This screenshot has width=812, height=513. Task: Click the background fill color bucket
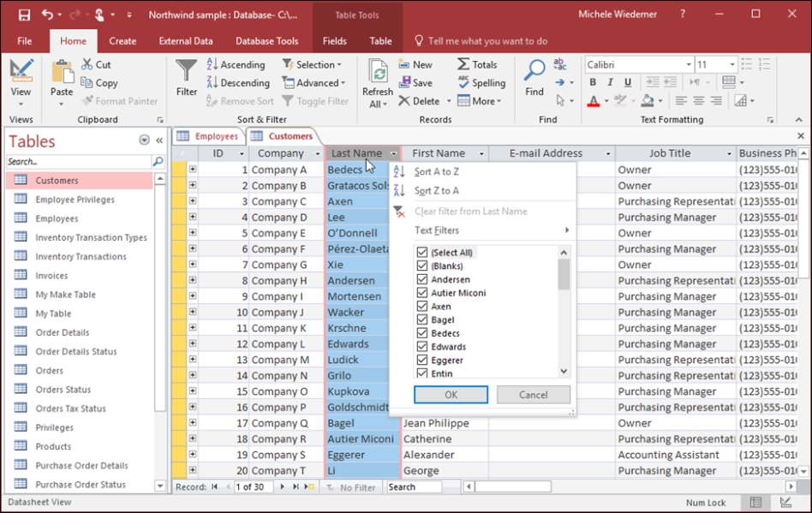(x=648, y=100)
